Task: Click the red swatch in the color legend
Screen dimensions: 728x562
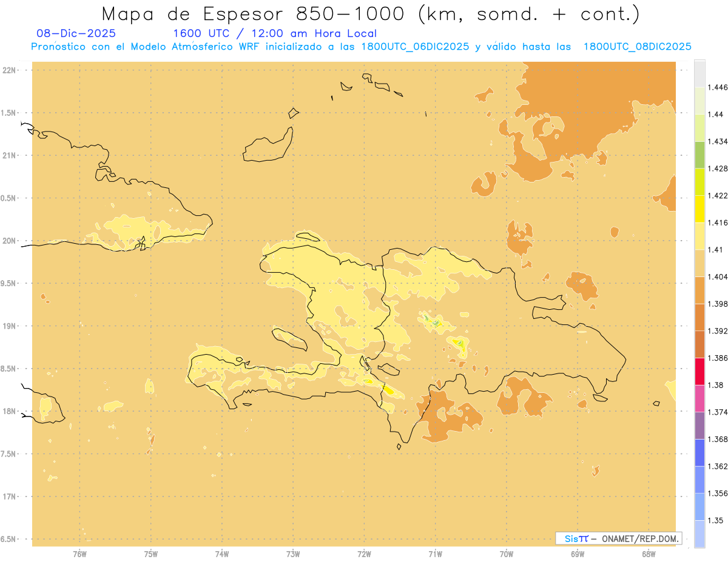Action: [699, 371]
